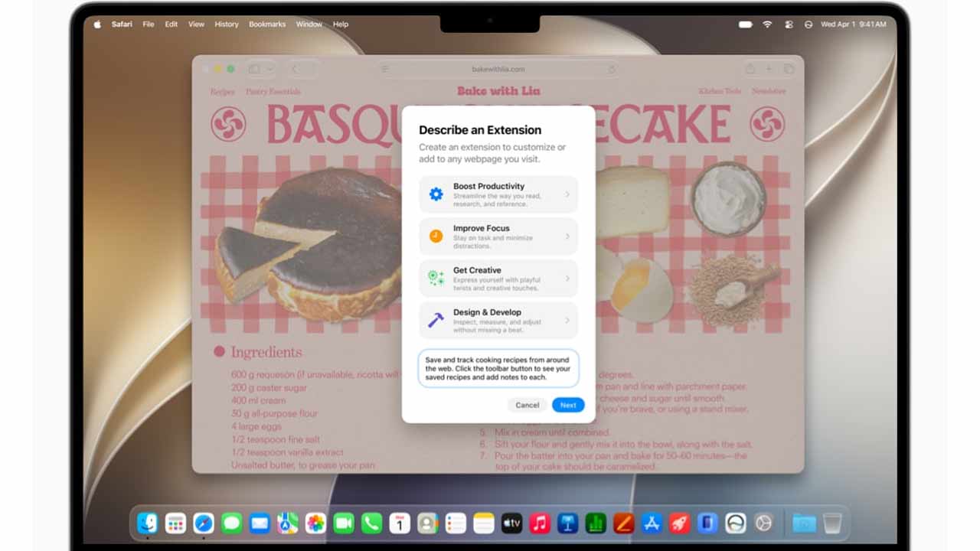Open the Wi-Fi status menu
980x551 pixels.
coord(767,24)
